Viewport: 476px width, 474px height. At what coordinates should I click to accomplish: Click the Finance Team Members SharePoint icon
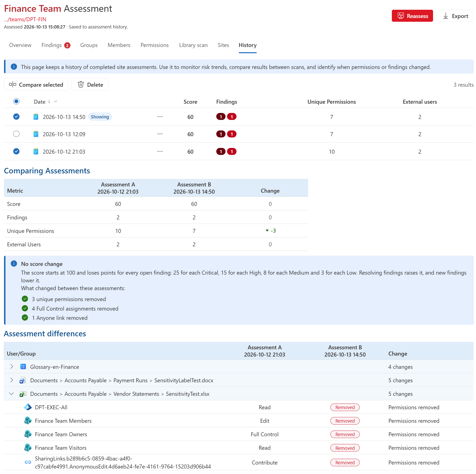tap(28, 421)
